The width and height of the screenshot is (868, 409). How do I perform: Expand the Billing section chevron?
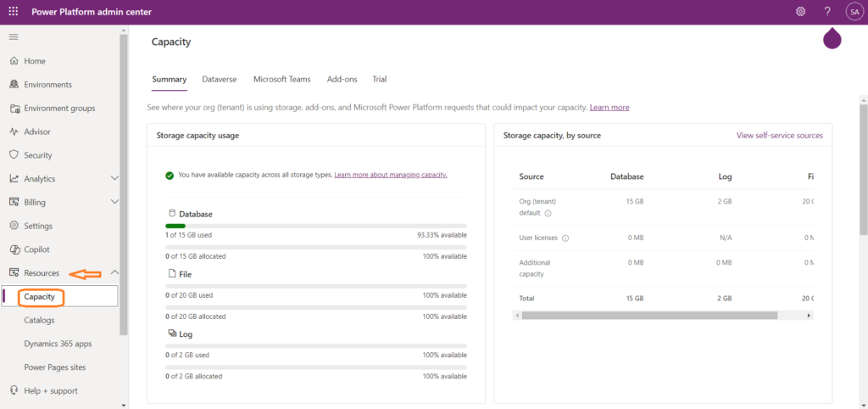click(x=115, y=203)
